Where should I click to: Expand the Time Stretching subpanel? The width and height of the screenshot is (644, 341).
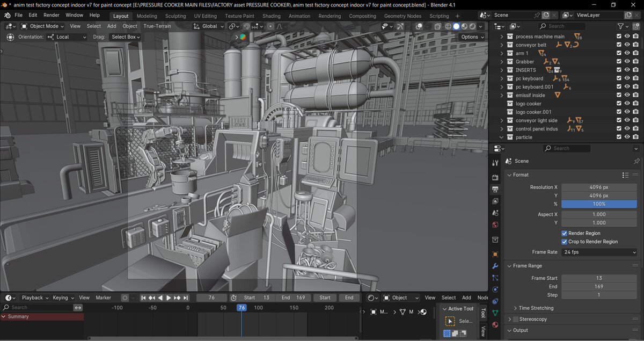[533, 308]
